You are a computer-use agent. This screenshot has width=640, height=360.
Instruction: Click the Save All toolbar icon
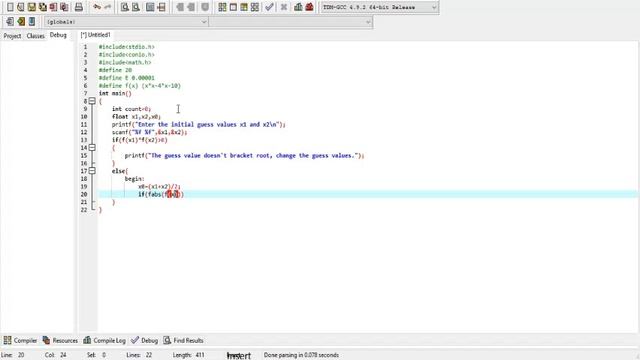point(42,7)
